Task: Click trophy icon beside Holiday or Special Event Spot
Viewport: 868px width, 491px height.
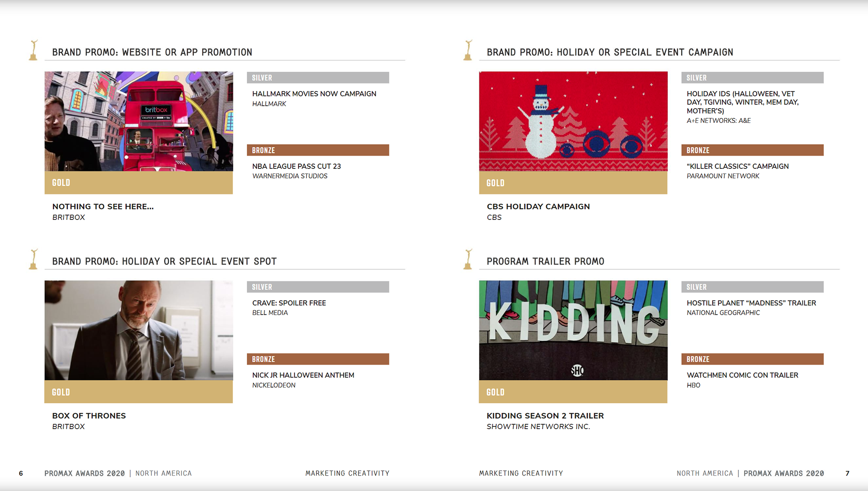Action: (33, 259)
